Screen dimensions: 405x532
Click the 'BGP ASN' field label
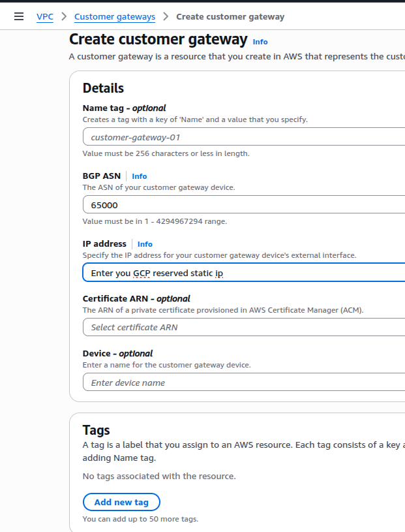[102, 176]
